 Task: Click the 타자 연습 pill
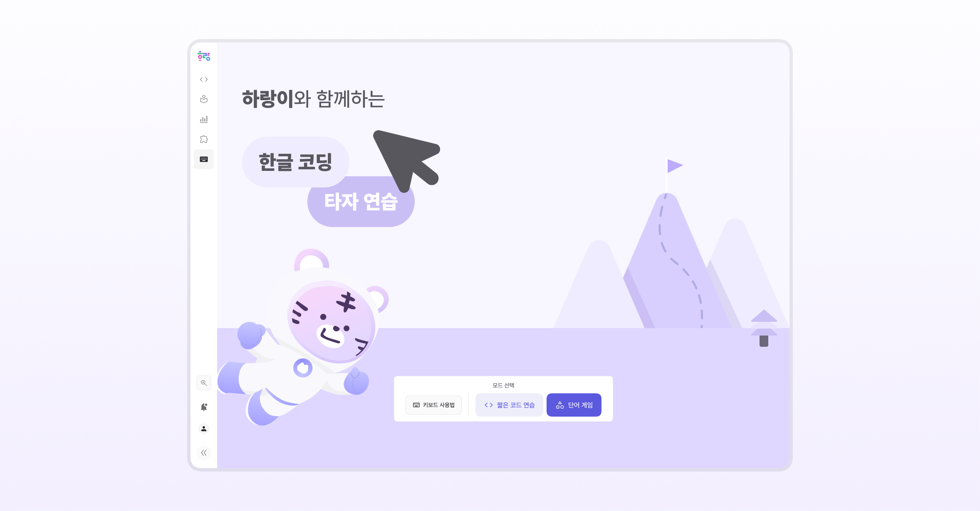361,202
